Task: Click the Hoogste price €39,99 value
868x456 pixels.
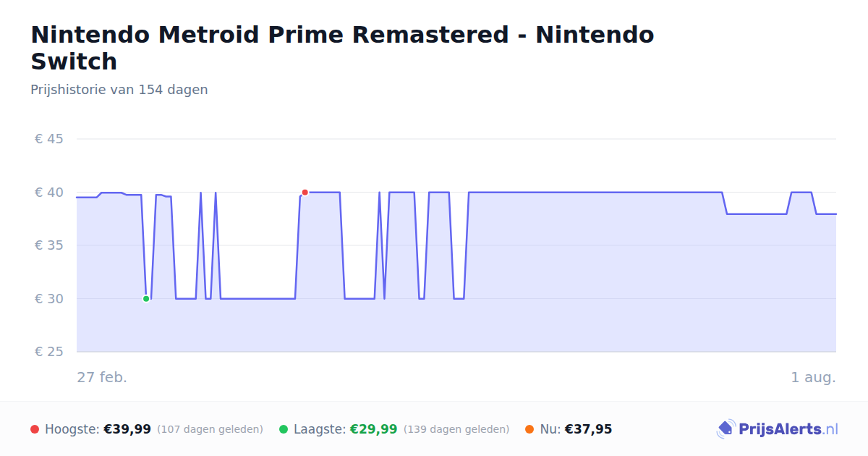Action: point(127,429)
